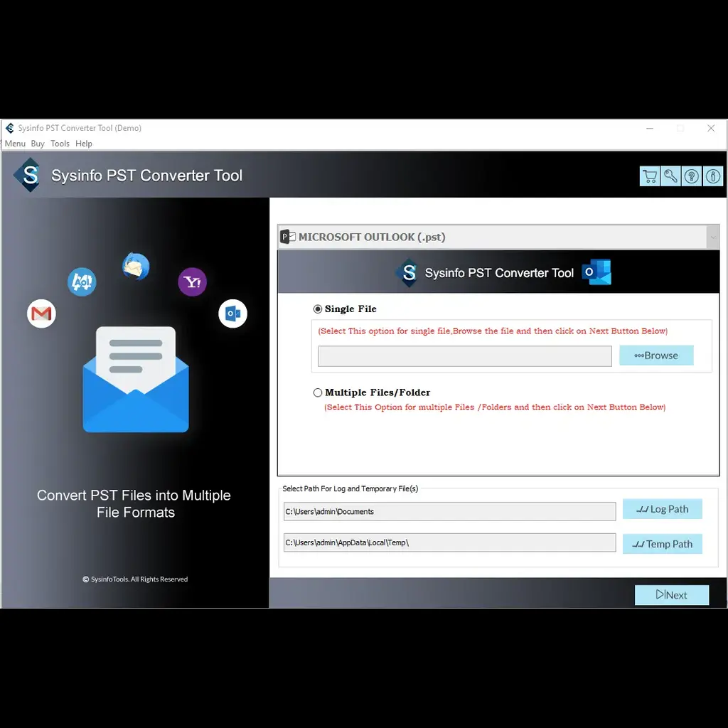728x728 pixels.
Task: Click the PST file icon in dropdown
Action: coord(288,237)
